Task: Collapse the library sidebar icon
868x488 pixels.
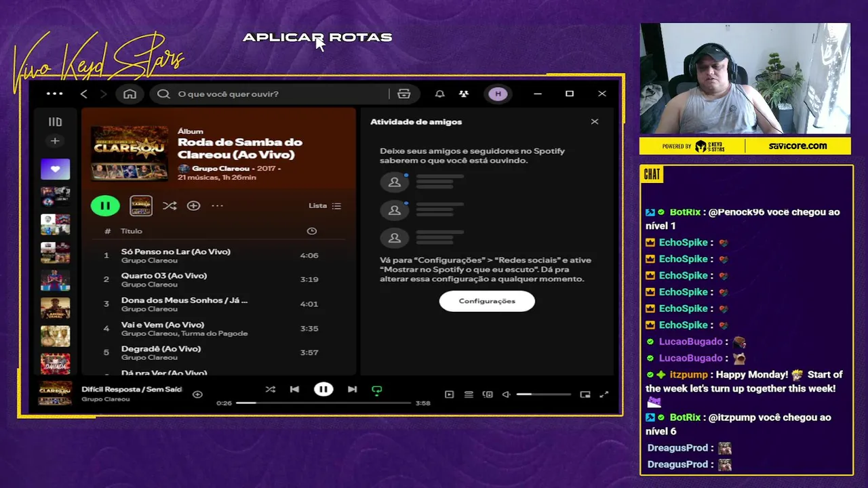Action: coord(55,122)
